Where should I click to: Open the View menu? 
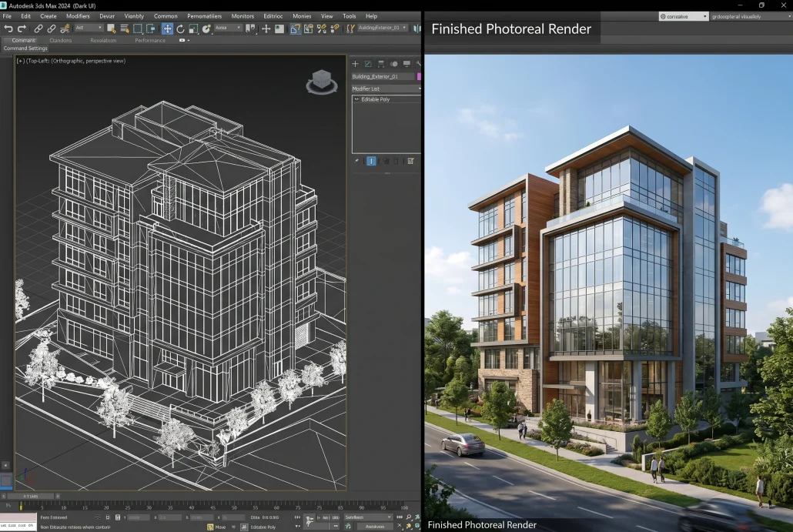click(x=327, y=16)
